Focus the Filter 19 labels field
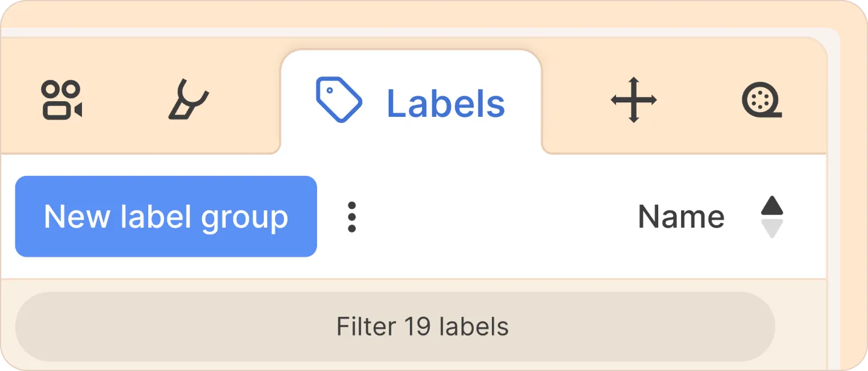Screen dimensions: 868x371 pos(395,327)
